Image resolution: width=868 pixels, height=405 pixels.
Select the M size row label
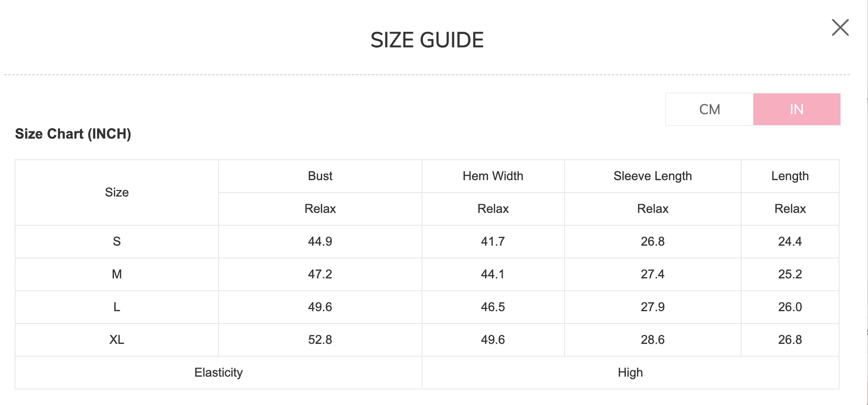117,274
